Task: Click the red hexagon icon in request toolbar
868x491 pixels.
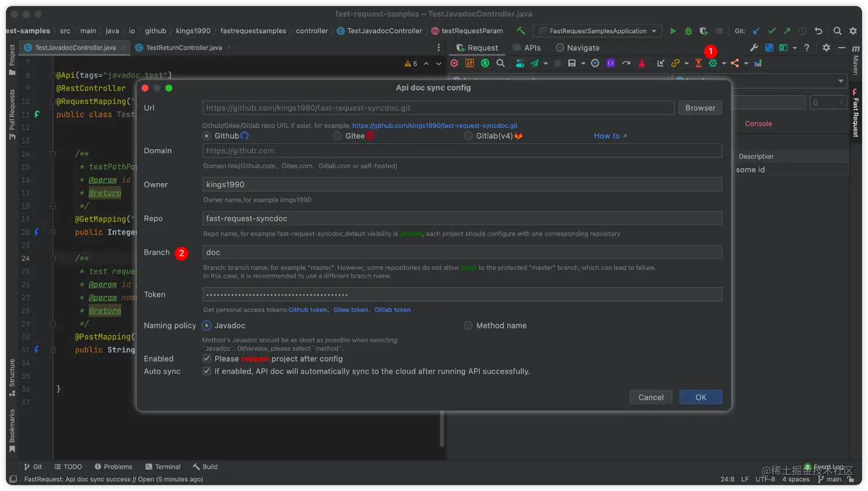Action: 454,63
